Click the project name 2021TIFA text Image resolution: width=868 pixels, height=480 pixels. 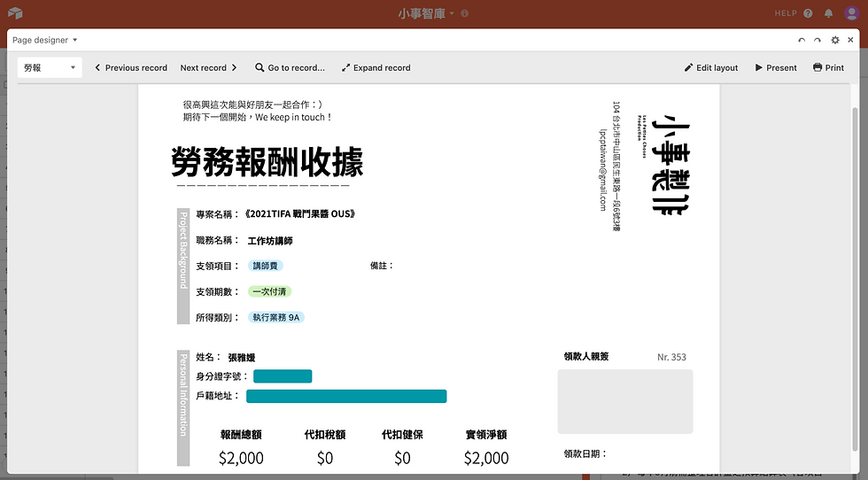(x=299, y=213)
